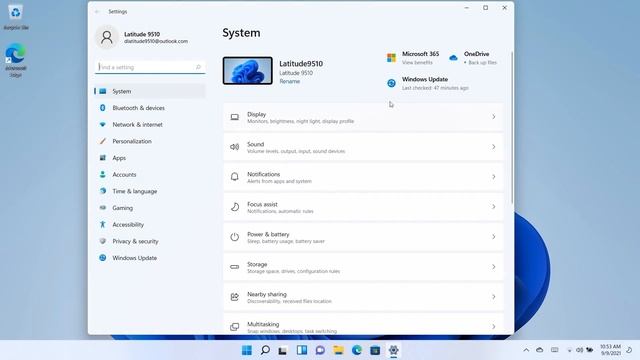Click the Settings gear on taskbar

(393, 350)
